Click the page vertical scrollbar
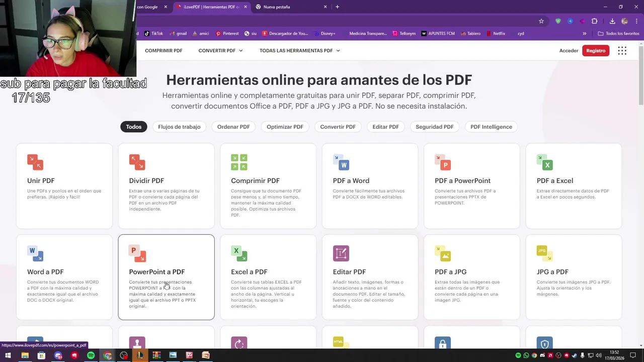This screenshot has height=362, width=644. (641, 75)
